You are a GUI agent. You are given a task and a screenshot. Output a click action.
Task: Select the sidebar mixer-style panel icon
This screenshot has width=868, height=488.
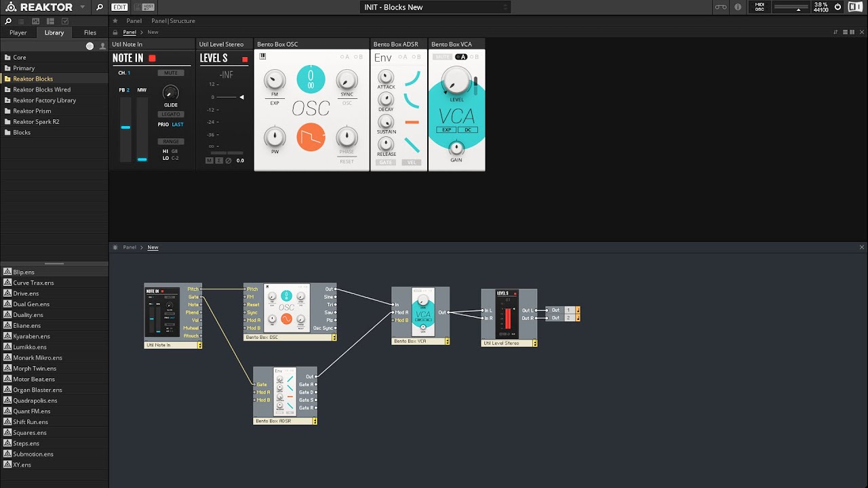click(x=36, y=22)
